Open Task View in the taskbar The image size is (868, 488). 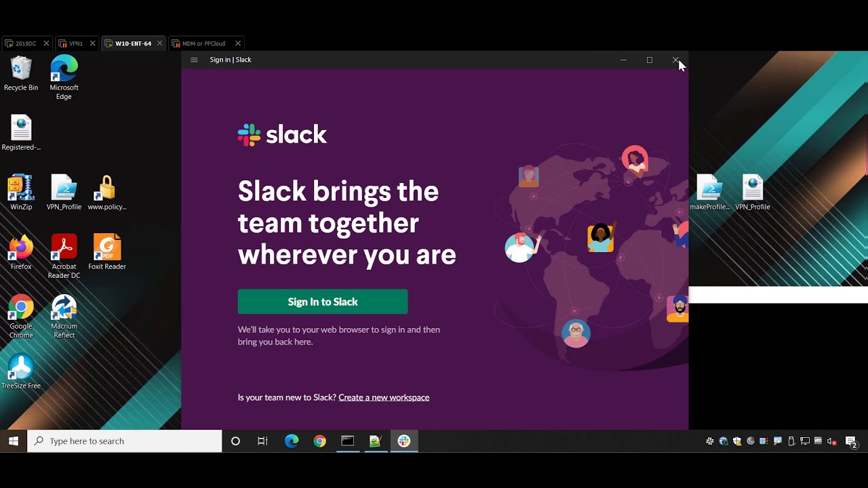(x=262, y=441)
